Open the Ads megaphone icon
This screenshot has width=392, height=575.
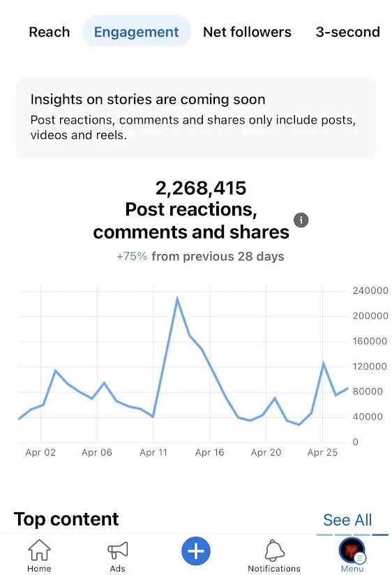[118, 550]
